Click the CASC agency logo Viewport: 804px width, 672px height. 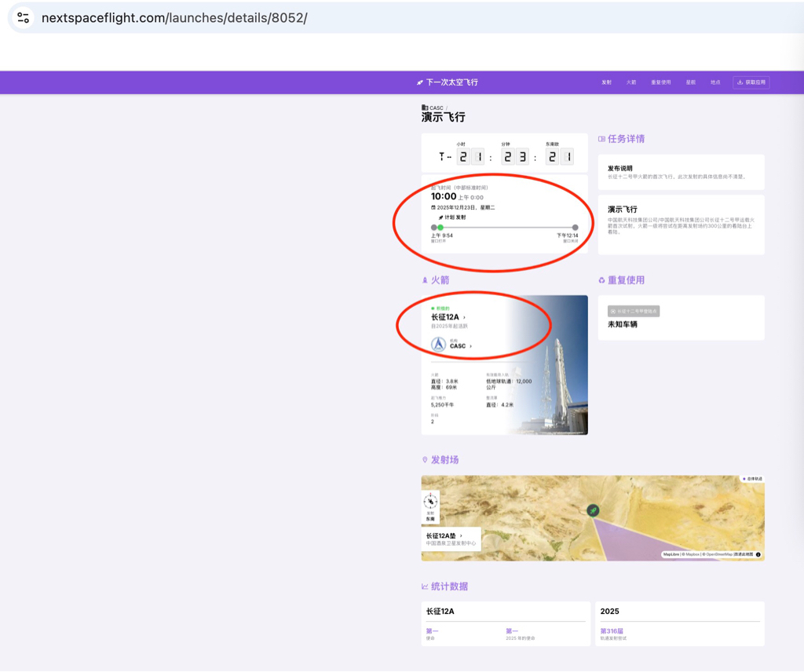[x=438, y=345]
